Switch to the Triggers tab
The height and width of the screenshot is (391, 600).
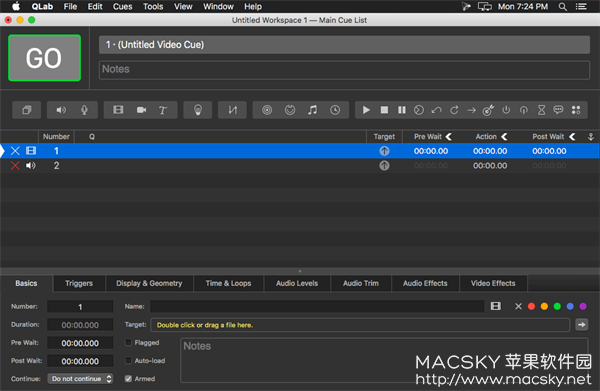point(79,283)
